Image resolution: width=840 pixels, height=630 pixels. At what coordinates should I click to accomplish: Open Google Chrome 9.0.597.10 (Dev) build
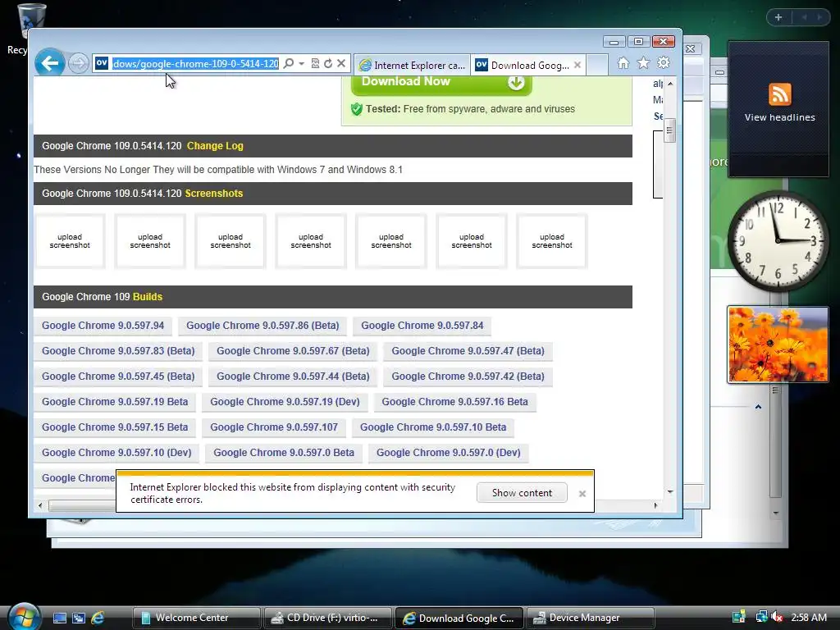(x=116, y=453)
